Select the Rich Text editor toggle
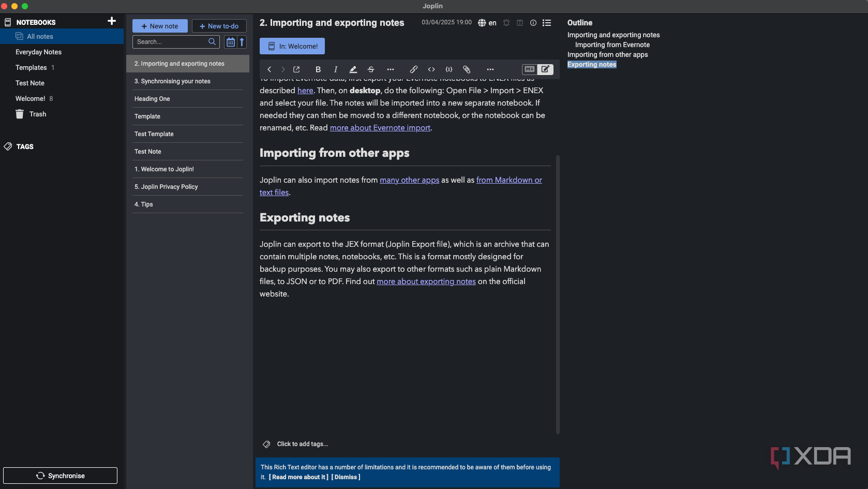The image size is (868, 489). click(x=545, y=69)
